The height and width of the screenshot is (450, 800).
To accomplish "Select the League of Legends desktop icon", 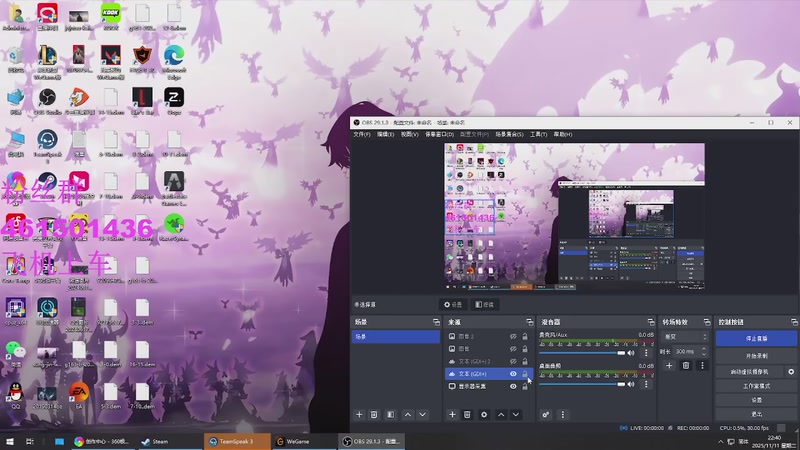I will coord(47,62).
